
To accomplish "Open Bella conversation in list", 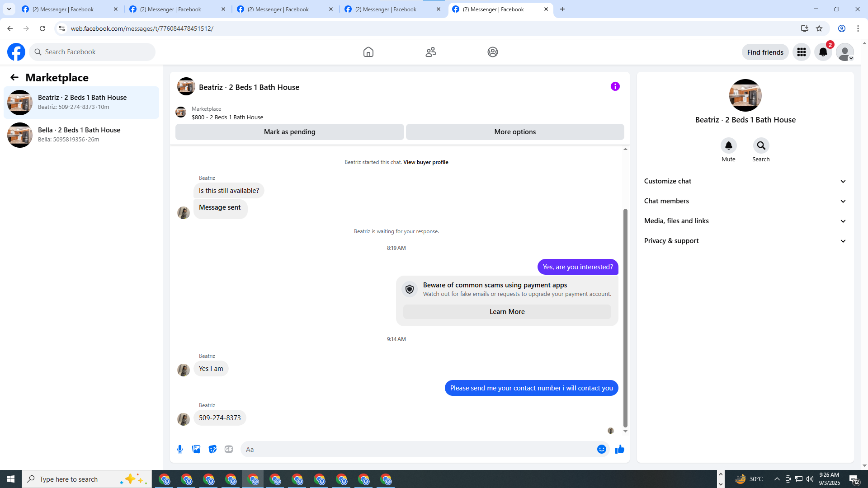I will (x=81, y=135).
